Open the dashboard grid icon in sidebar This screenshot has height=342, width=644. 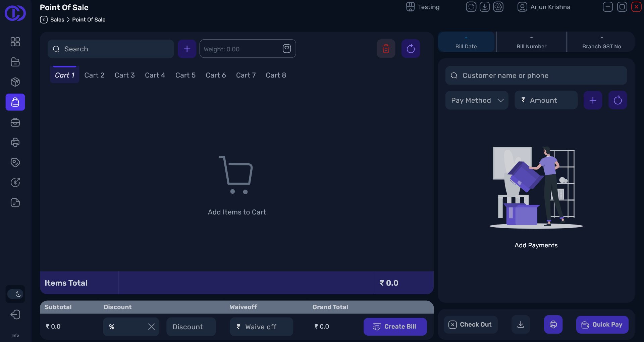click(15, 42)
